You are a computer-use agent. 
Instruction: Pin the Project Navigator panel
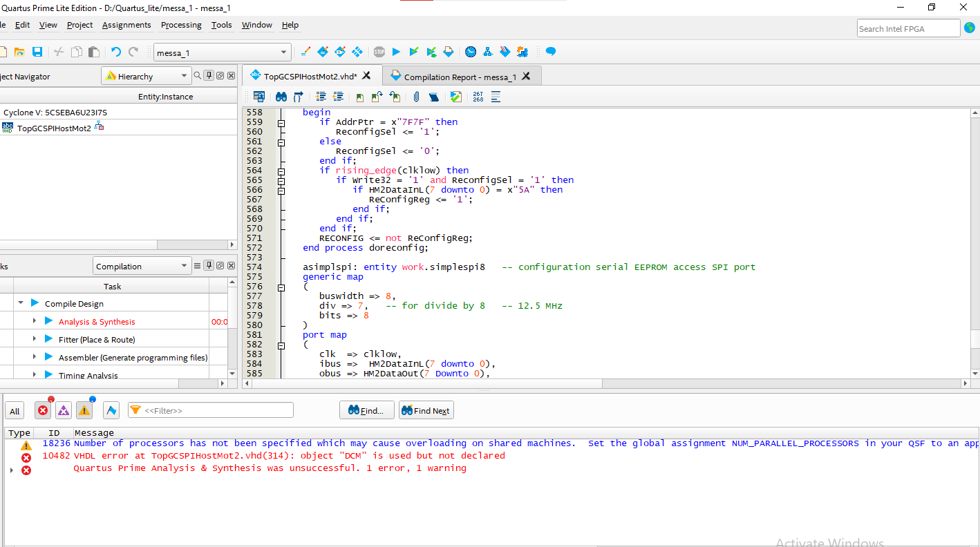[x=209, y=76]
